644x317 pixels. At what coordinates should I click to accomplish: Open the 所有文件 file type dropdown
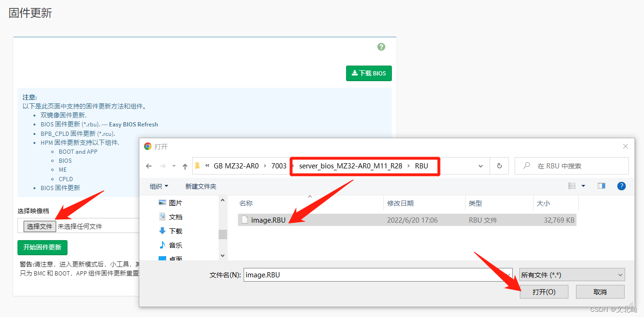pos(572,275)
